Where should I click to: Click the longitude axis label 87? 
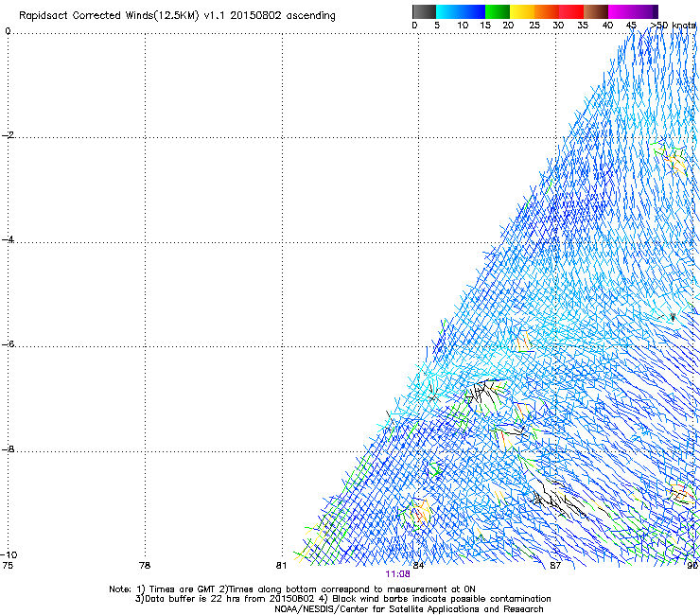(554, 565)
